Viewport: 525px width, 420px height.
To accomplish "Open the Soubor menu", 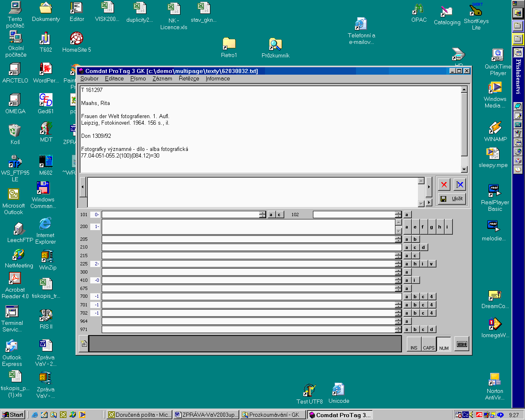I will pyautogui.click(x=89, y=79).
